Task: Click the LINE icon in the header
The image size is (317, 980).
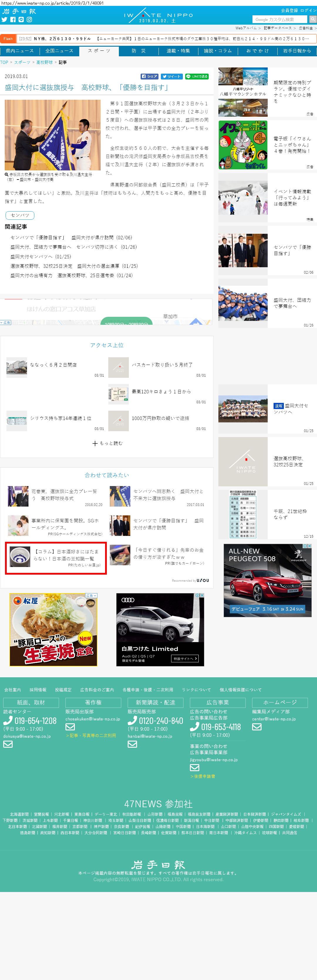Action: [x=21, y=19]
